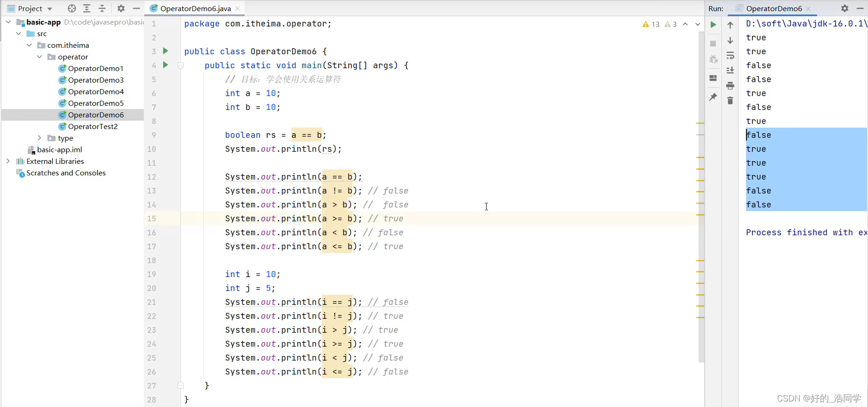
Task: Click run gutter arrow beside main method
Action: pyautogui.click(x=165, y=65)
